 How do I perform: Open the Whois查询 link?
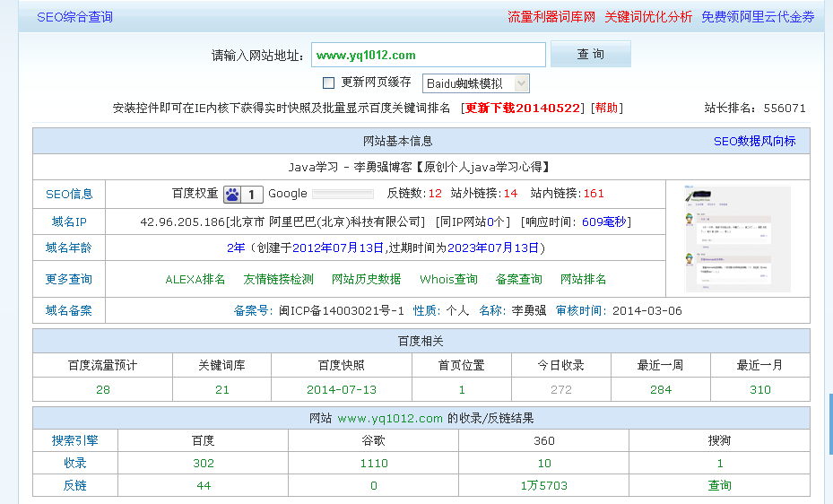click(448, 279)
